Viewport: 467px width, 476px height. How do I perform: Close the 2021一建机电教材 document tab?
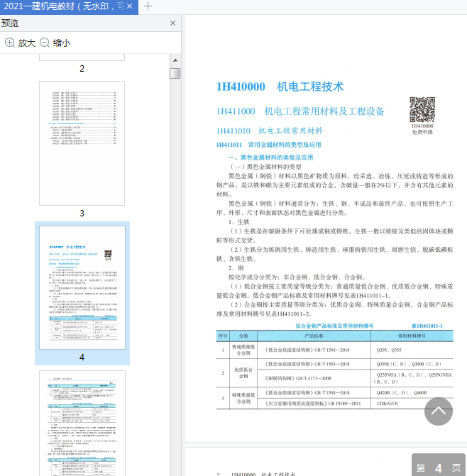point(130,6)
